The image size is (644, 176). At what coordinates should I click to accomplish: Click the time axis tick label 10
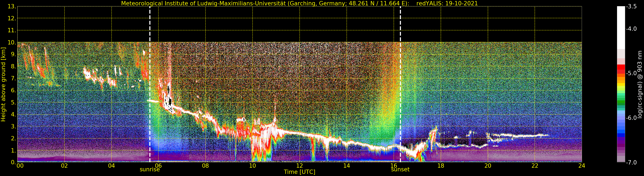(x=252, y=166)
